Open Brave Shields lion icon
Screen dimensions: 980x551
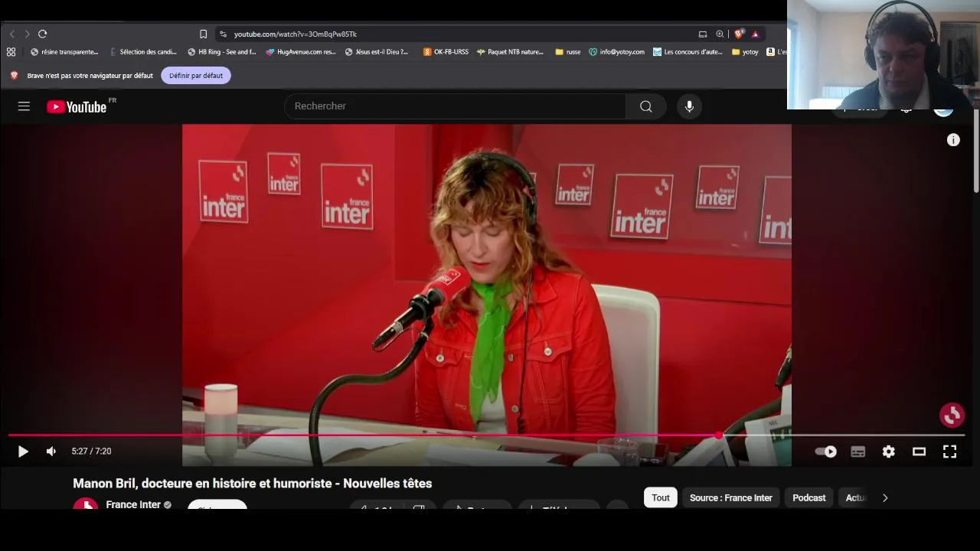(x=738, y=34)
